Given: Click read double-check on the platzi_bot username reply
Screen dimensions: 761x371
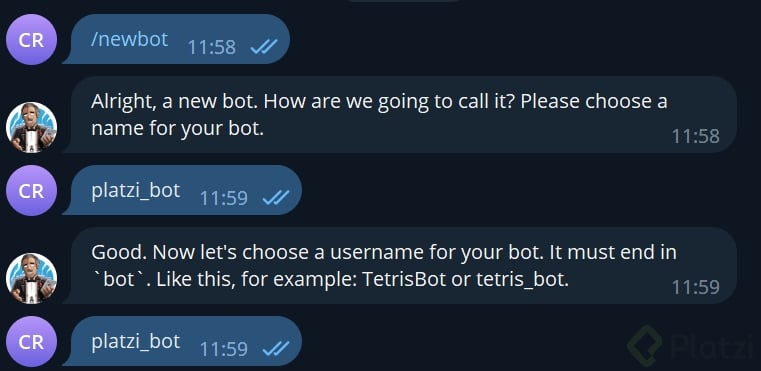Looking at the screenshot, I should [x=276, y=349].
